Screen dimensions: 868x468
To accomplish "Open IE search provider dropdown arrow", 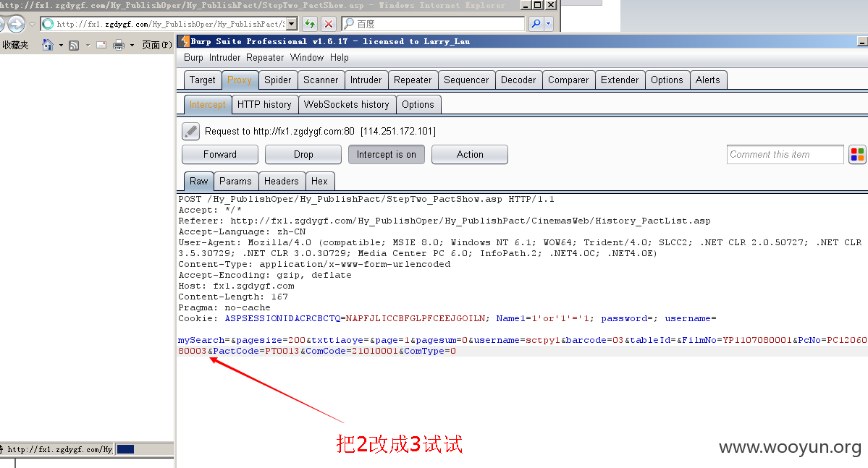I will point(549,24).
